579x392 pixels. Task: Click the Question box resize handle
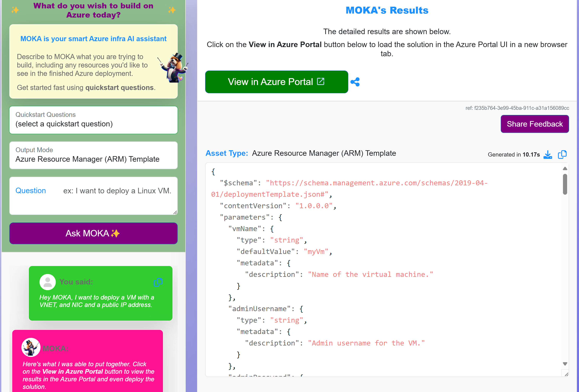pyautogui.click(x=175, y=212)
